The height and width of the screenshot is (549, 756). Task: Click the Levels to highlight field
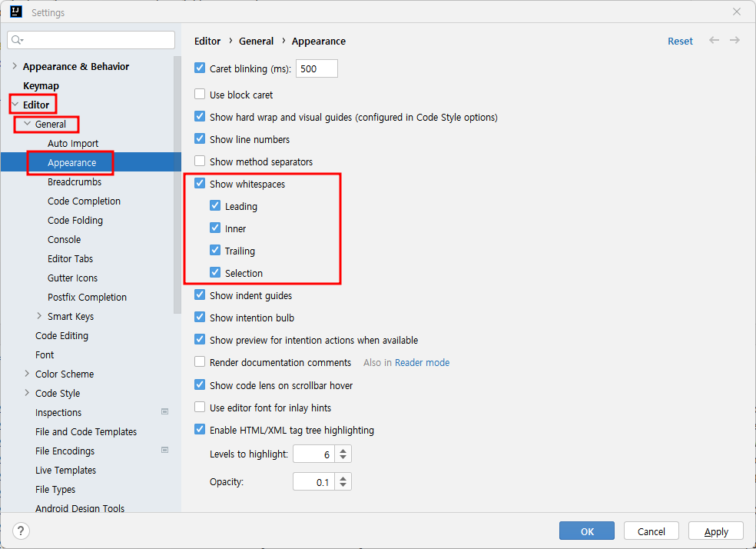313,454
